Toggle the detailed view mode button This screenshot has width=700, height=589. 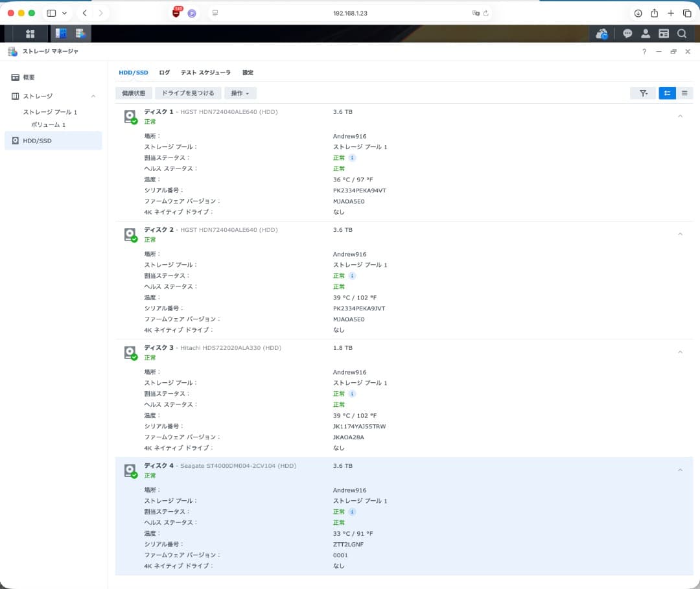(667, 93)
